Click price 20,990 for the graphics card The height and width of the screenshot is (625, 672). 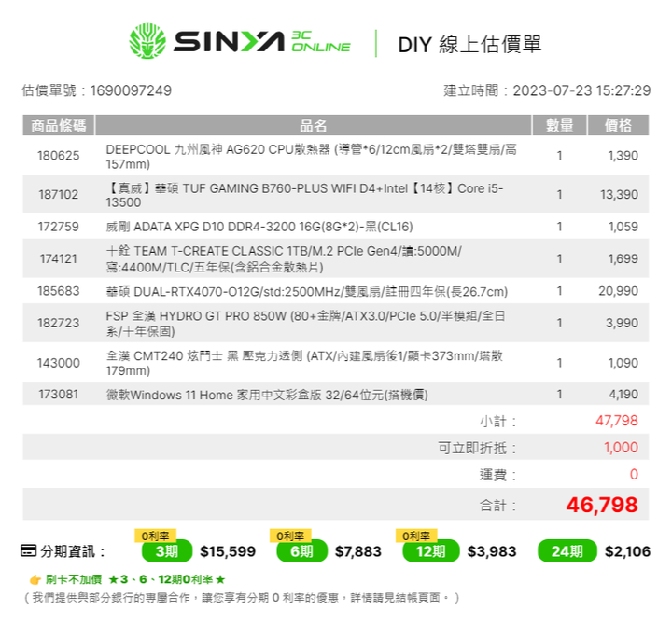coord(619,291)
